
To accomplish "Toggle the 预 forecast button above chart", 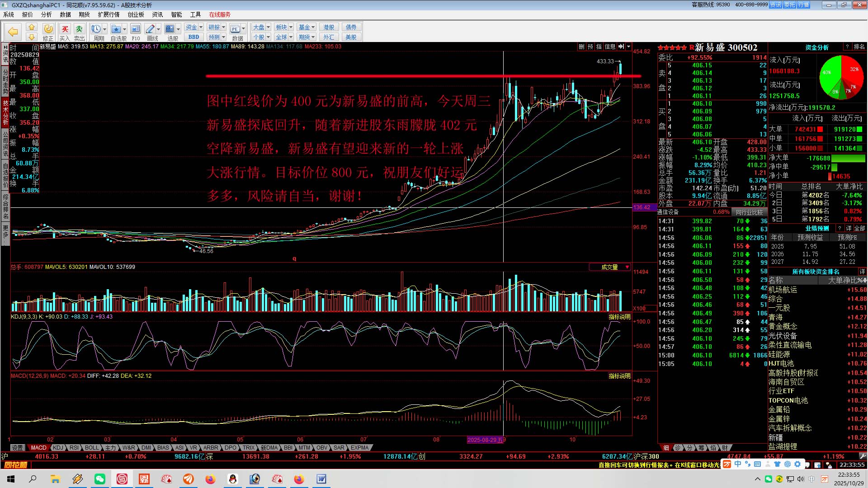I will pos(590,47).
